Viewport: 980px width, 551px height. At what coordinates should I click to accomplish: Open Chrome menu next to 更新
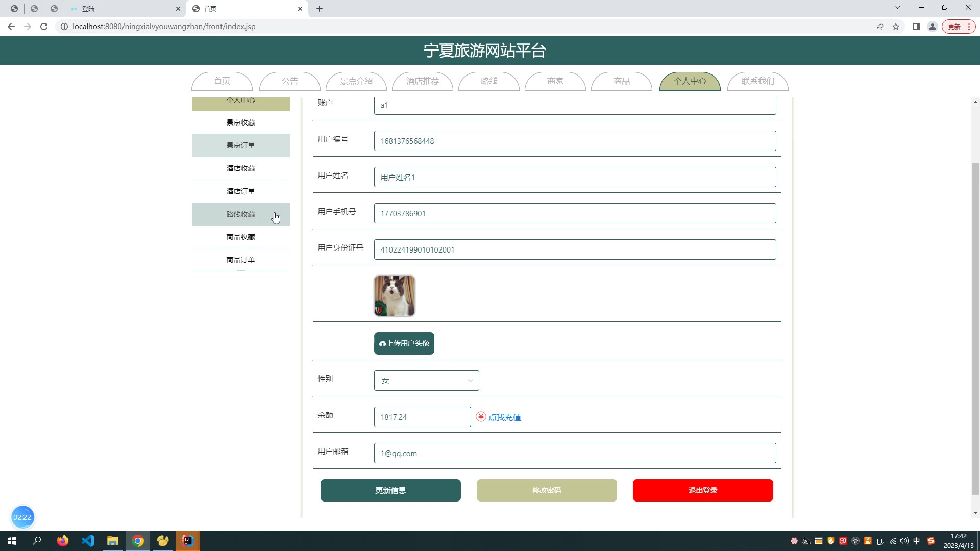(x=969, y=27)
